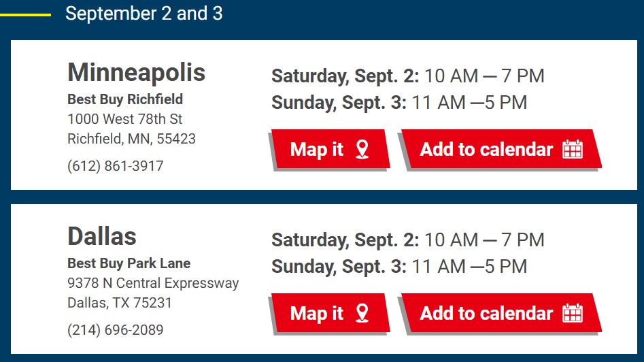
Task: Click the calendar icon in Dallas card
Action: (x=573, y=313)
